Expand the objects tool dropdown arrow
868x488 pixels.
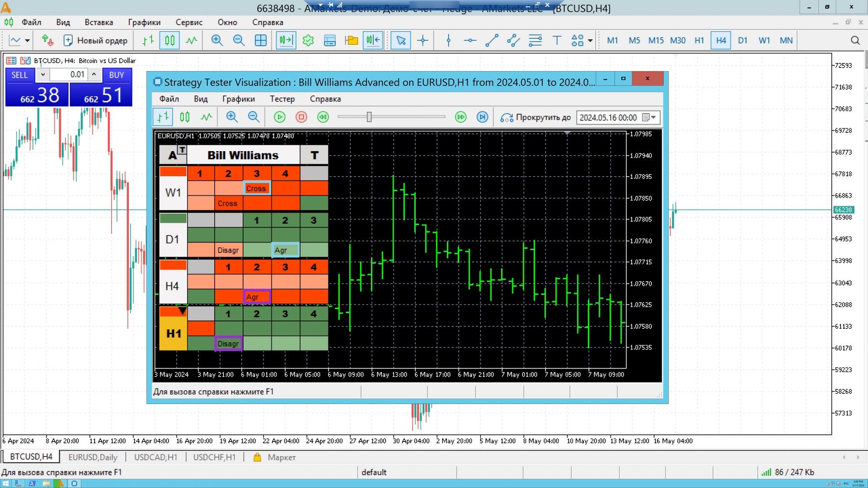tap(590, 40)
